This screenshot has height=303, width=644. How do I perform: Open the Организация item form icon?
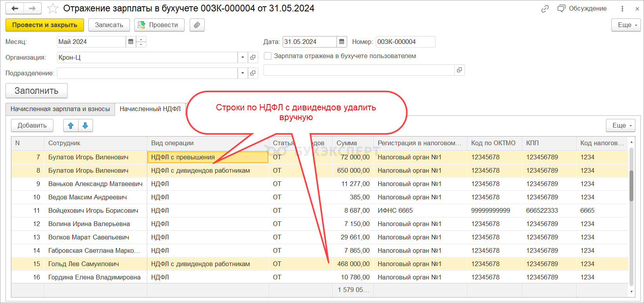pyautogui.click(x=253, y=57)
